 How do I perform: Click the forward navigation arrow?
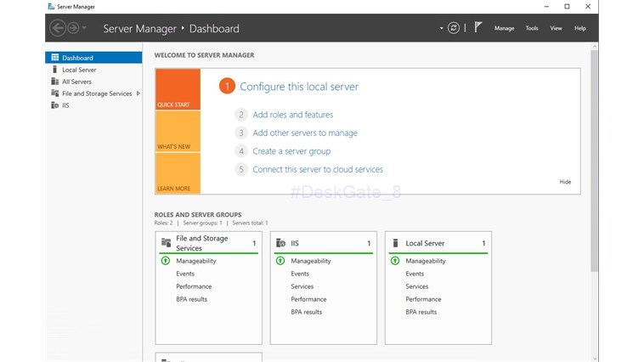coord(73,28)
